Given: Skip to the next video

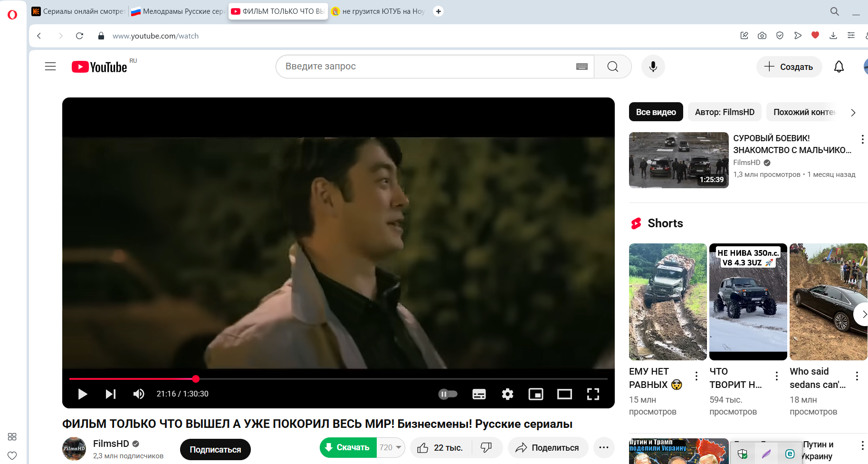Looking at the screenshot, I should click(110, 394).
